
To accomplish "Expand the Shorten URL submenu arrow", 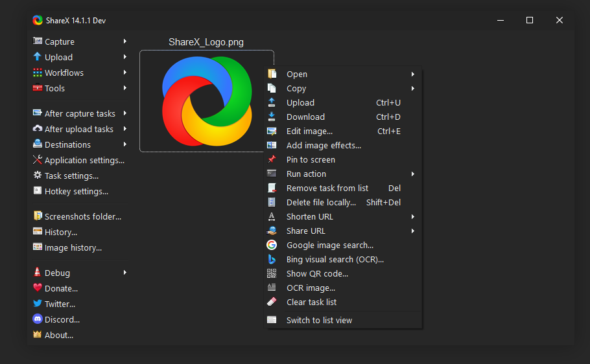I will [x=413, y=216].
